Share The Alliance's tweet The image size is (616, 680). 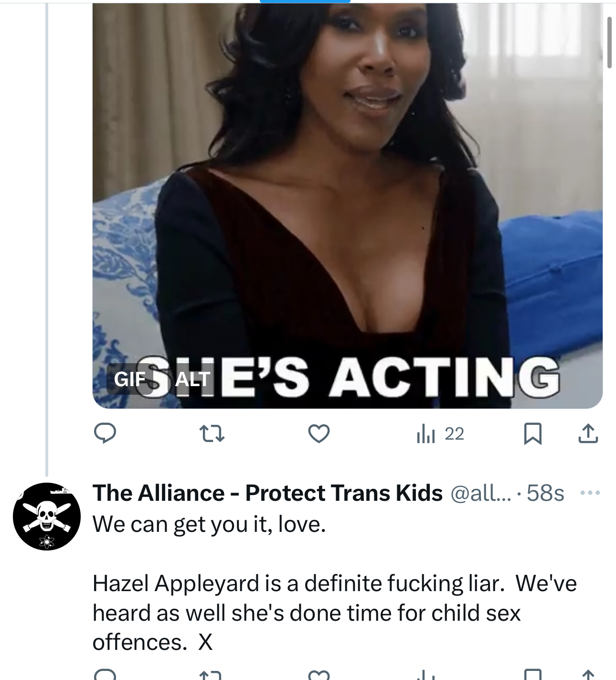pos(588,675)
